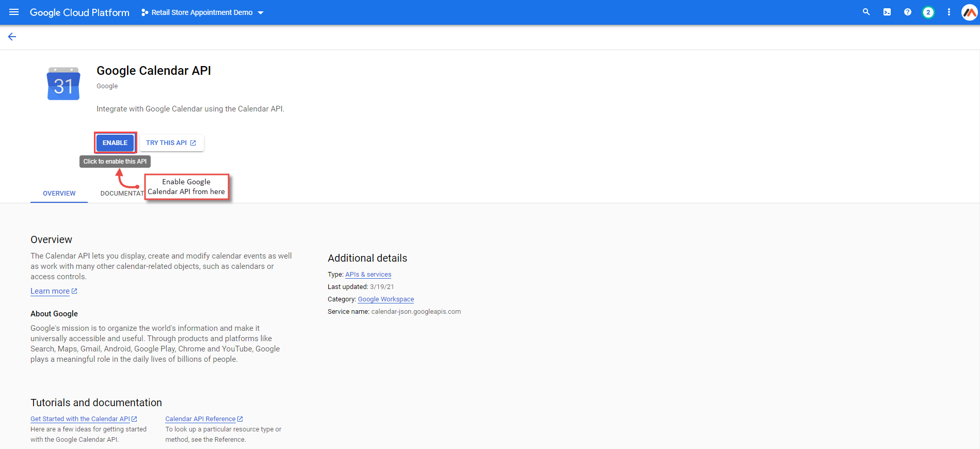Click the Additional details heading
Viewport: 980px width, 449px height.
[367, 258]
